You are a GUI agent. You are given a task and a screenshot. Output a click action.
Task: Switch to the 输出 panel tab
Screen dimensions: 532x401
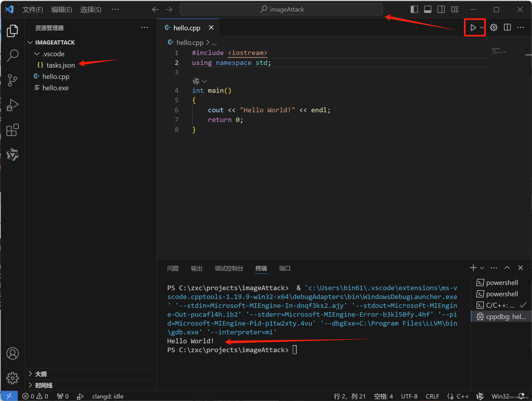click(197, 268)
